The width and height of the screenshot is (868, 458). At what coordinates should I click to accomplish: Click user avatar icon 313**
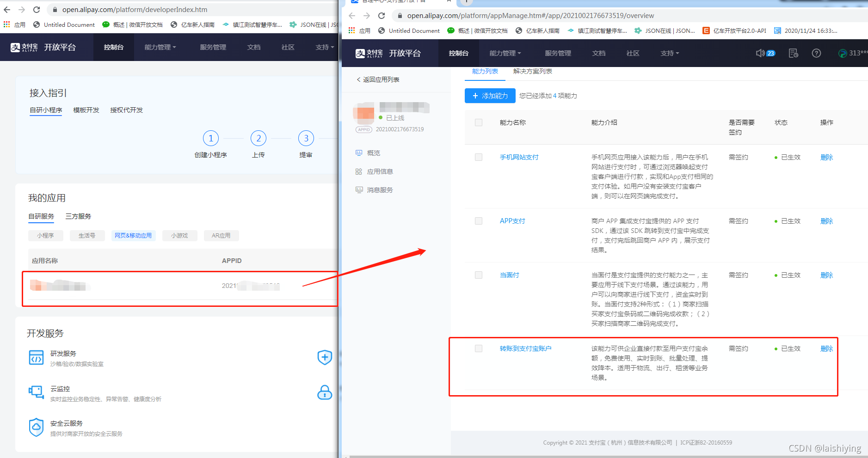pyautogui.click(x=843, y=53)
